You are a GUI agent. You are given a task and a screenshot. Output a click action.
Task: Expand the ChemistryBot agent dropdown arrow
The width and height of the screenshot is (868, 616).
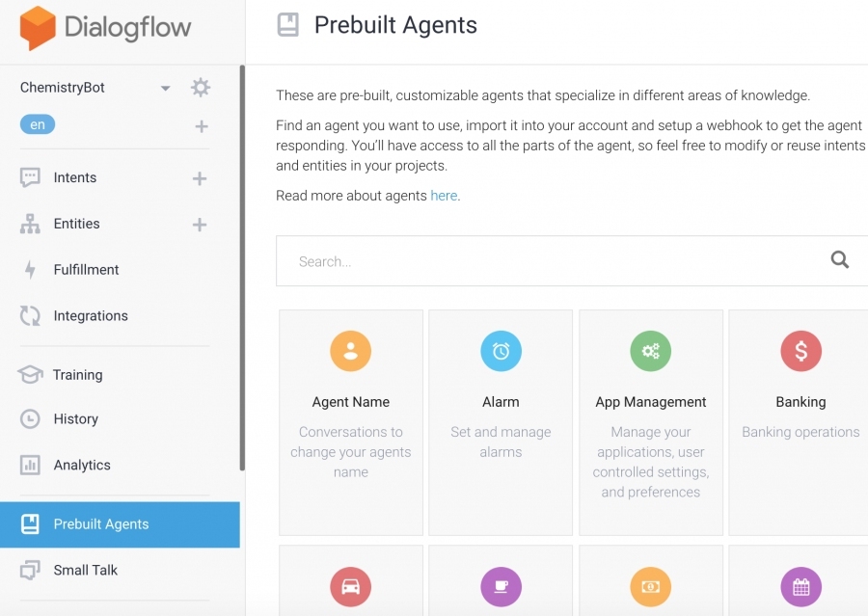(165, 88)
